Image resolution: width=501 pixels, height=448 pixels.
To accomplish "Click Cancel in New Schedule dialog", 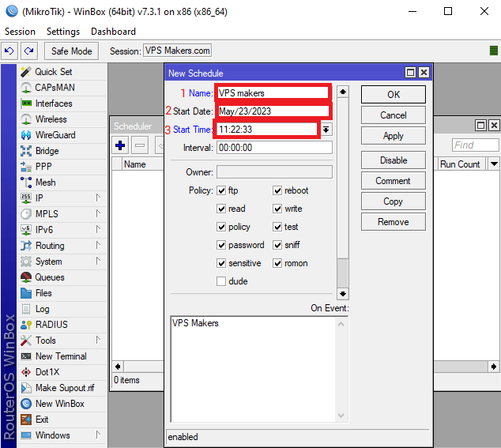I will [394, 115].
